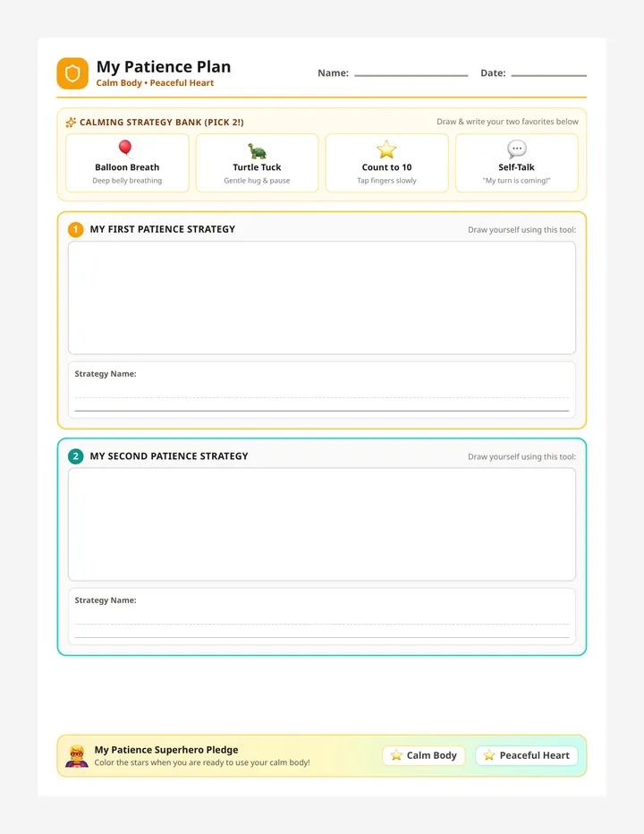Click the Strategy Name: label in second section
This screenshot has width=644, height=834.
[x=106, y=600]
